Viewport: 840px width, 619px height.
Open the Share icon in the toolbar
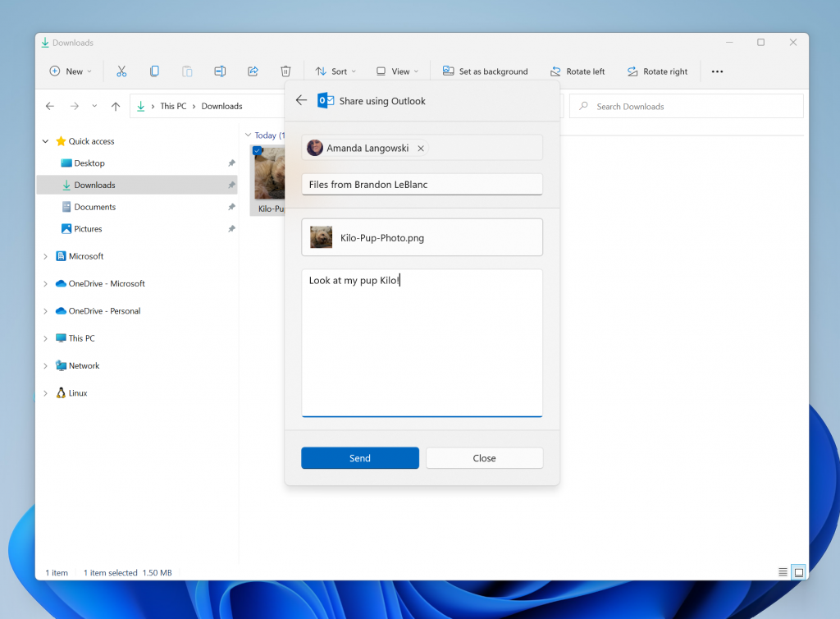253,71
